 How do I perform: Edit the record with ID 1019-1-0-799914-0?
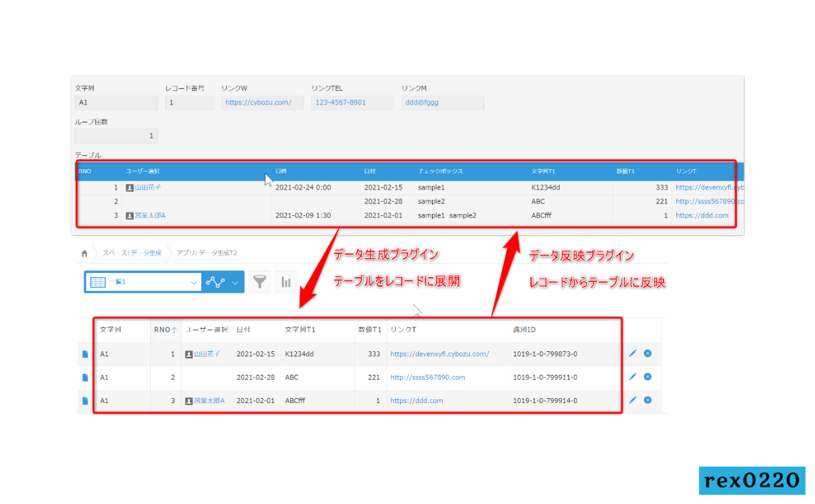(633, 400)
